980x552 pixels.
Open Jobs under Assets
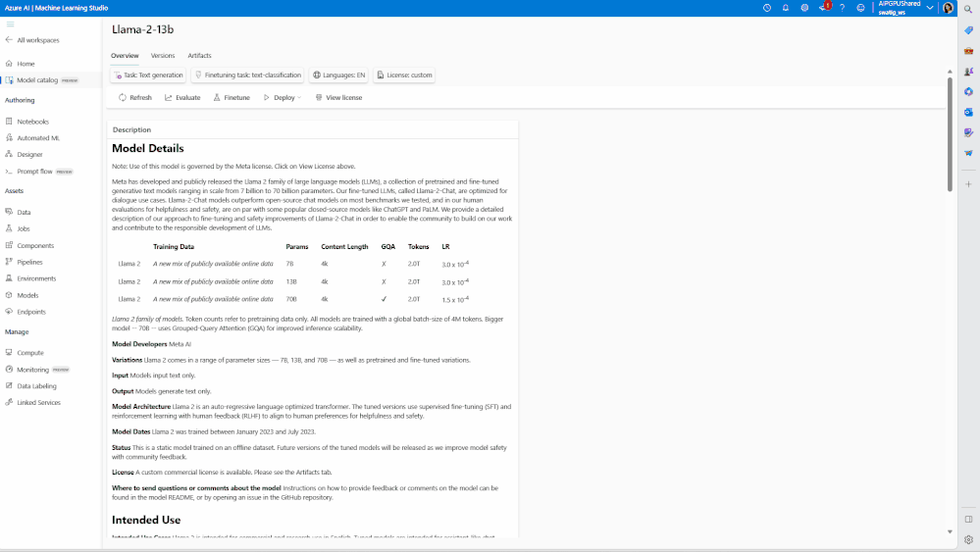coord(18,228)
